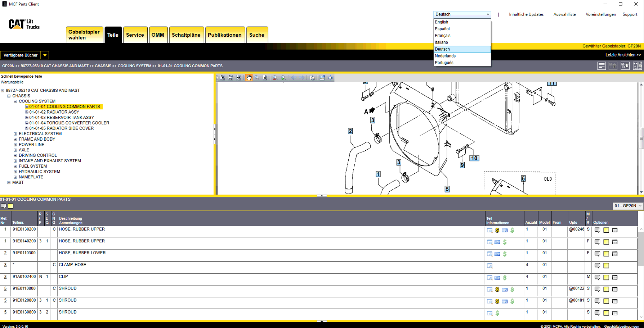Select the hand pan tool
The height and width of the screenshot is (328, 644).
coord(249,78)
